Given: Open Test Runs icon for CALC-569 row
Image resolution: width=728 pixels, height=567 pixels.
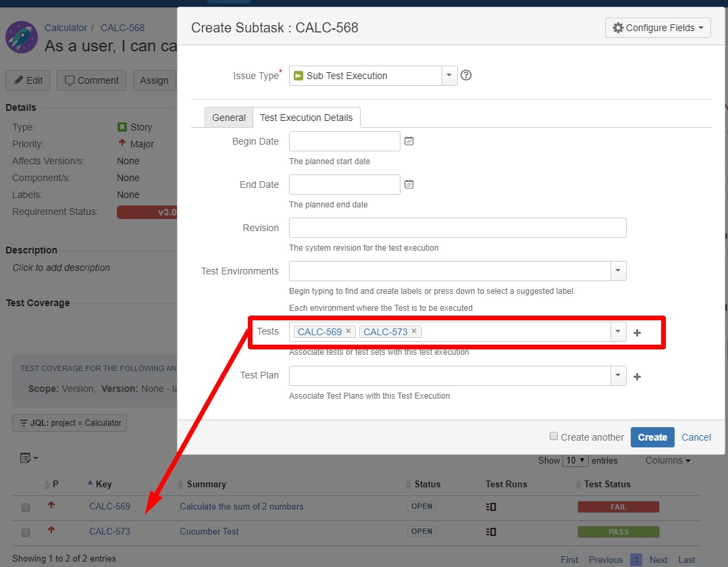Looking at the screenshot, I should coord(491,507).
